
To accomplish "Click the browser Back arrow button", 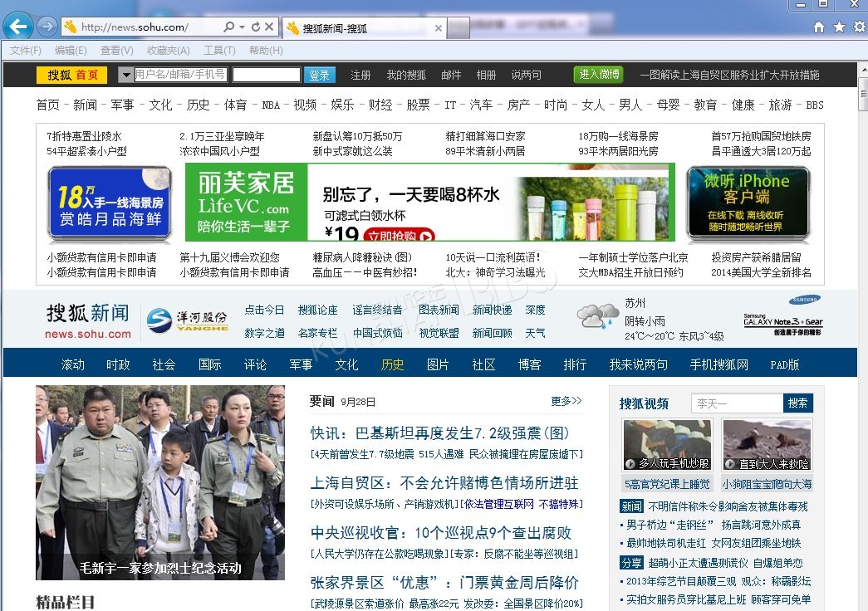I will point(17,27).
